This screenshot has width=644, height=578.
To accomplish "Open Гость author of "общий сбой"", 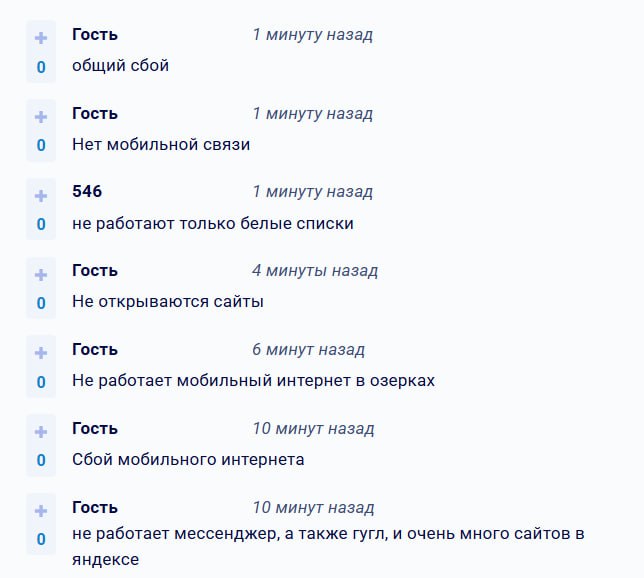I will [95, 34].
